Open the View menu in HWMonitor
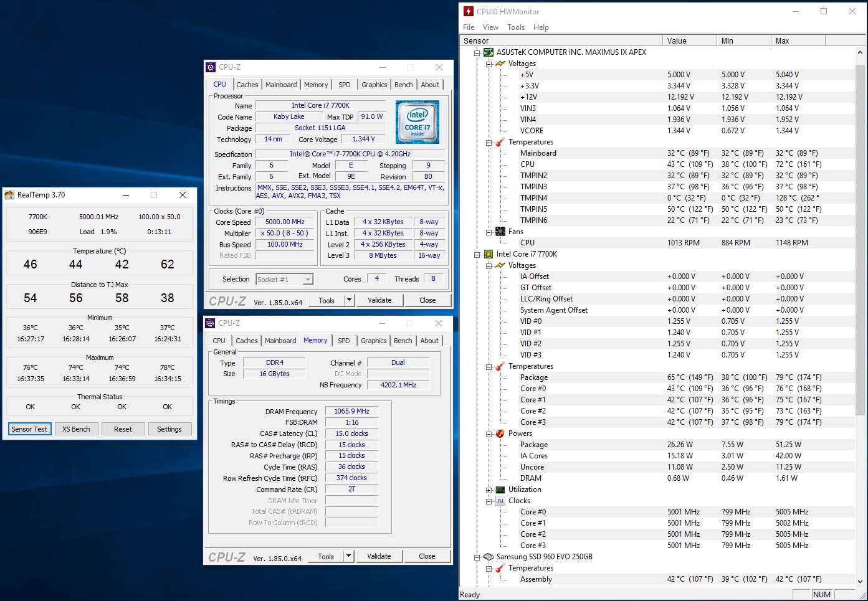868x601 pixels. point(490,27)
